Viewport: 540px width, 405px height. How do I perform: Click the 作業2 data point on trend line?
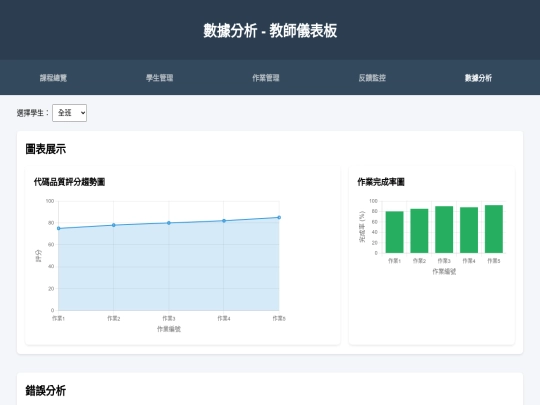114,225
